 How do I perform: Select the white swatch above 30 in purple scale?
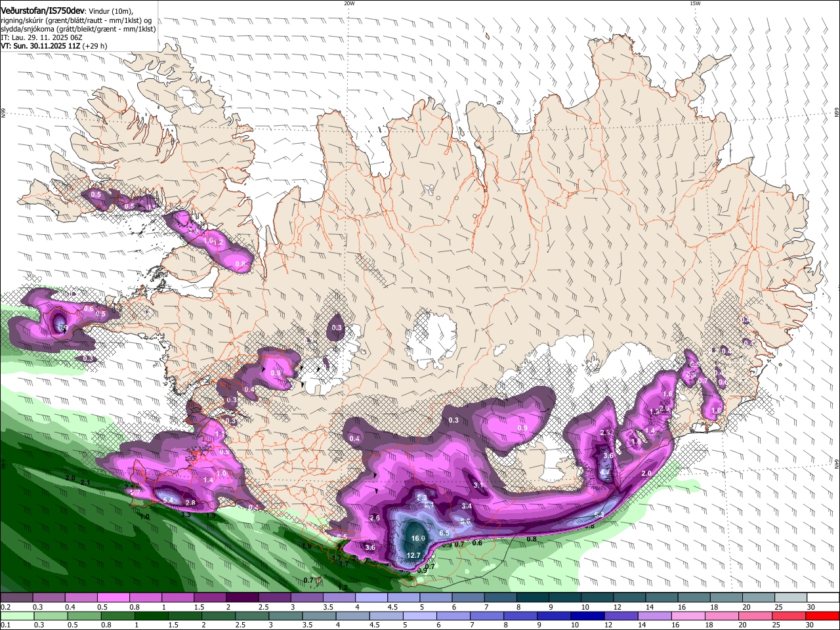click(823, 598)
